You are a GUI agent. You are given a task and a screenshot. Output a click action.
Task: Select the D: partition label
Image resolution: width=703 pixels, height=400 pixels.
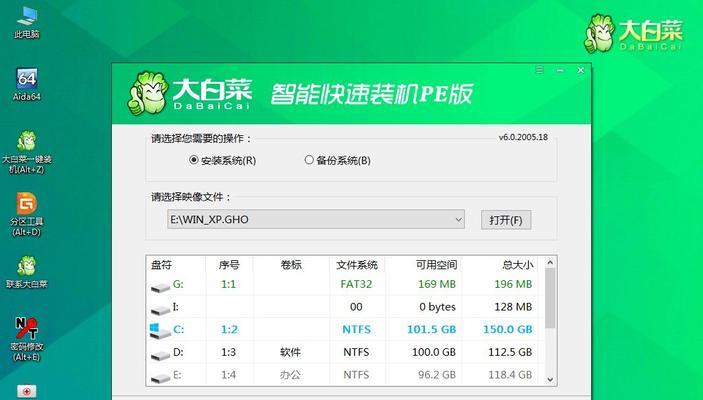[178, 352]
